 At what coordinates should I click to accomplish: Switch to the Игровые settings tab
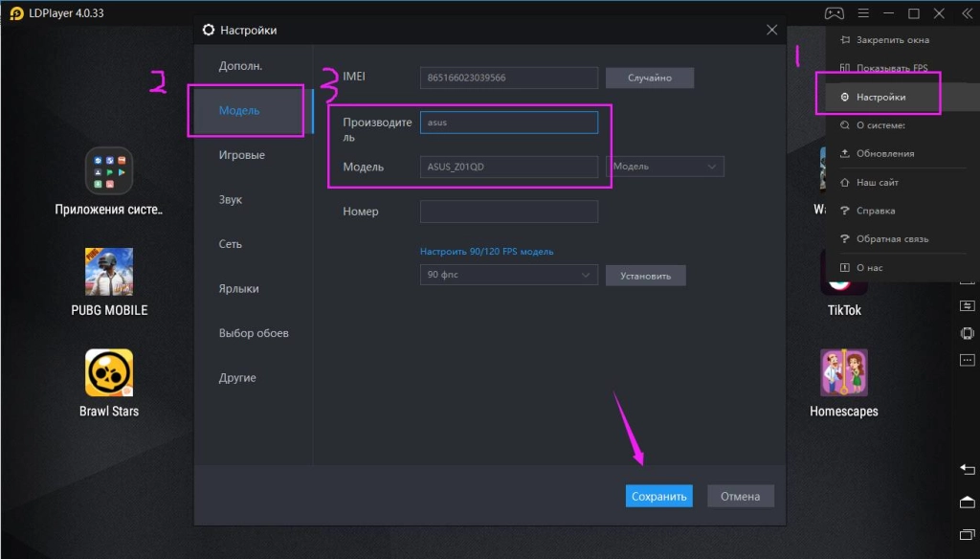click(241, 155)
